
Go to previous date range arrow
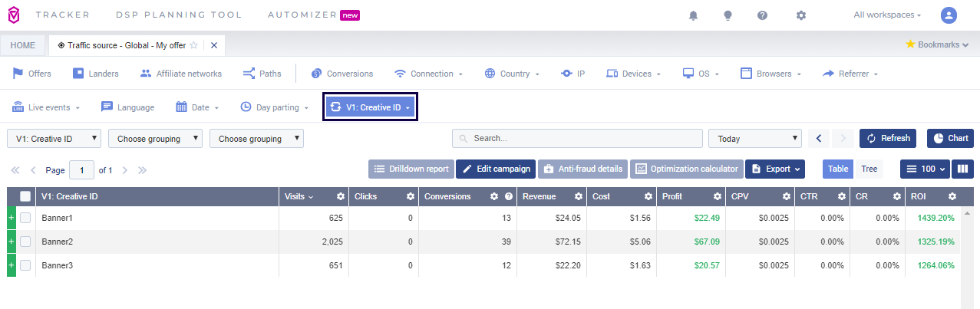click(818, 139)
